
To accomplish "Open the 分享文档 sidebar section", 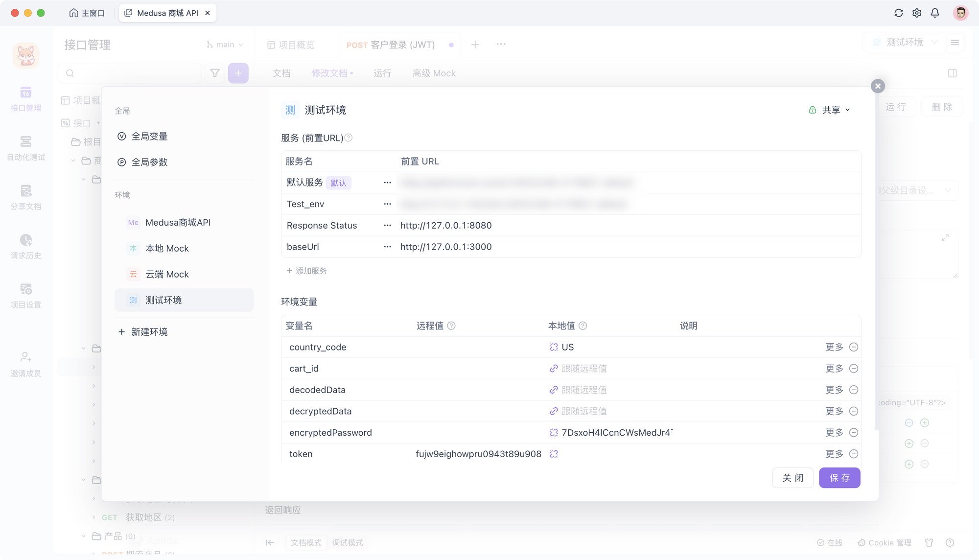I will (26, 198).
